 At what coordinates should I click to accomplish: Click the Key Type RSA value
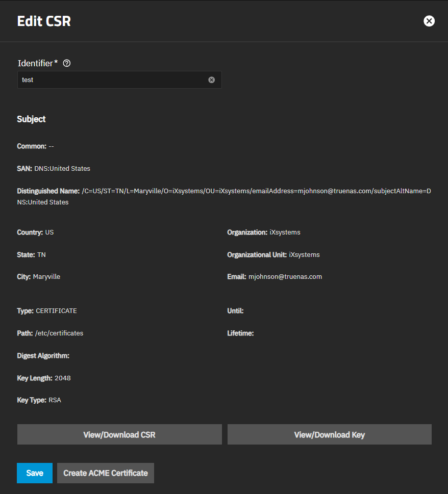55,400
